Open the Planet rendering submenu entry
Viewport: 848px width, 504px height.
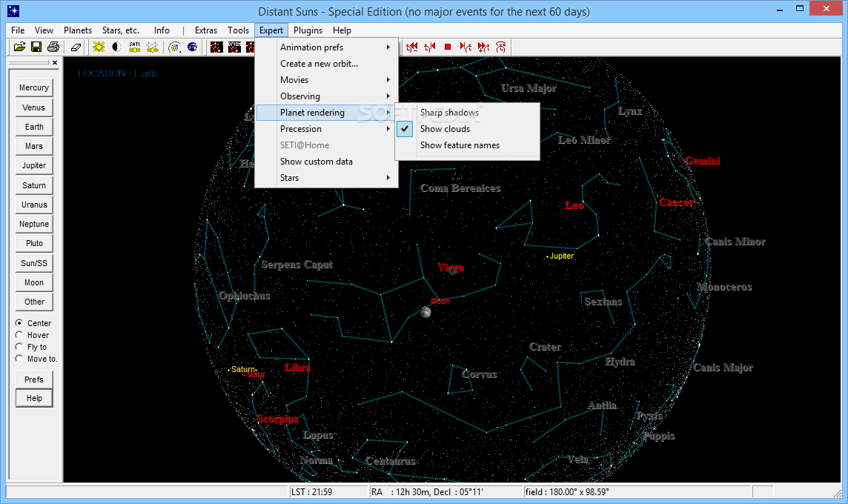coord(327,113)
